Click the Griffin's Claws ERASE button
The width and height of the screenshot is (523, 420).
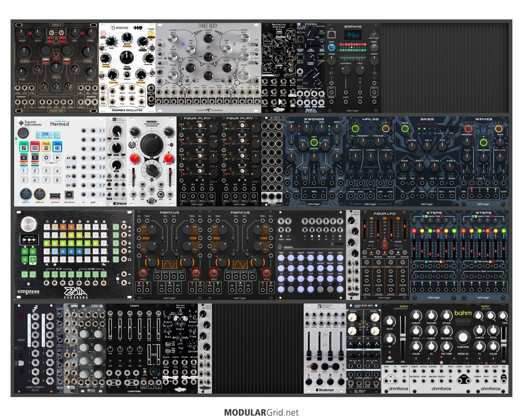click(x=336, y=366)
